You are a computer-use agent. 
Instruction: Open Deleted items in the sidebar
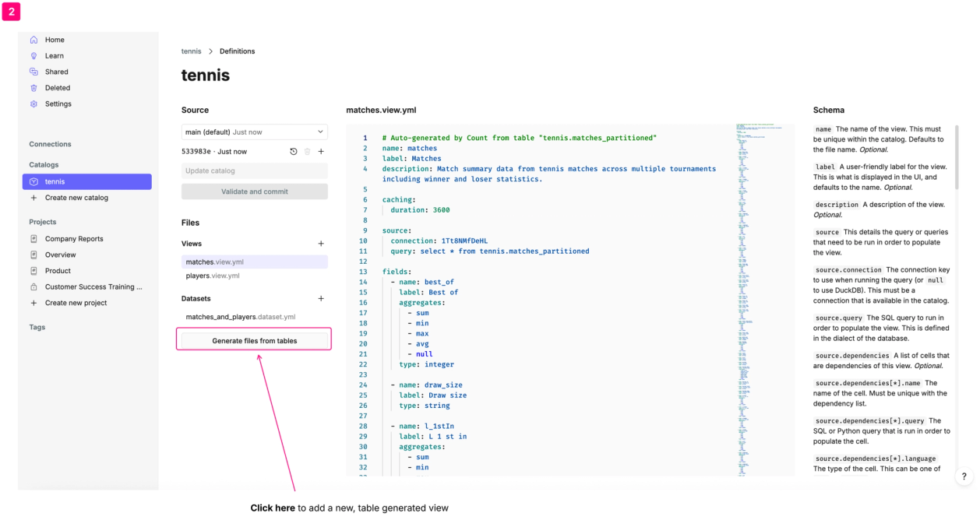pyautogui.click(x=58, y=88)
